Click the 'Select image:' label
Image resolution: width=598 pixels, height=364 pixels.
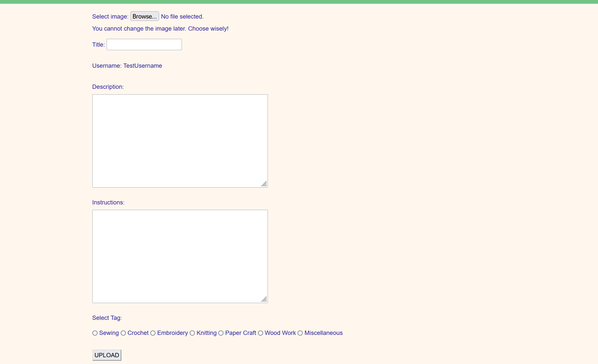tap(110, 17)
